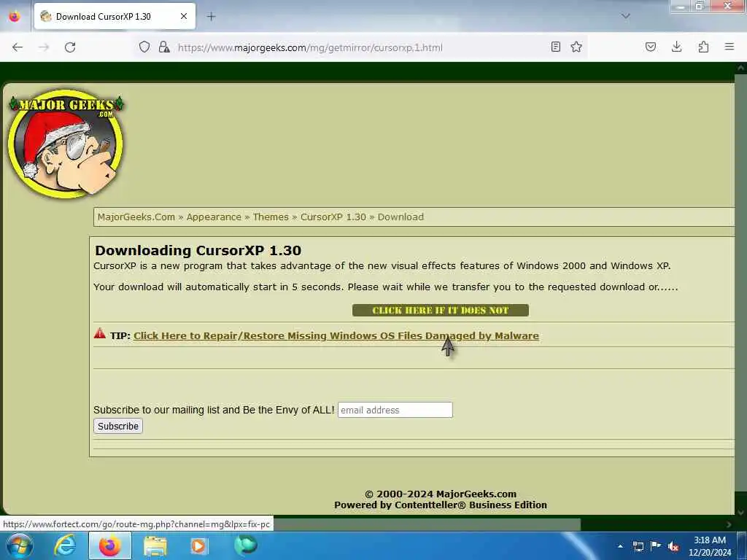Show site security padlock info
Screen dimensions: 747x560
pyautogui.click(x=164, y=47)
